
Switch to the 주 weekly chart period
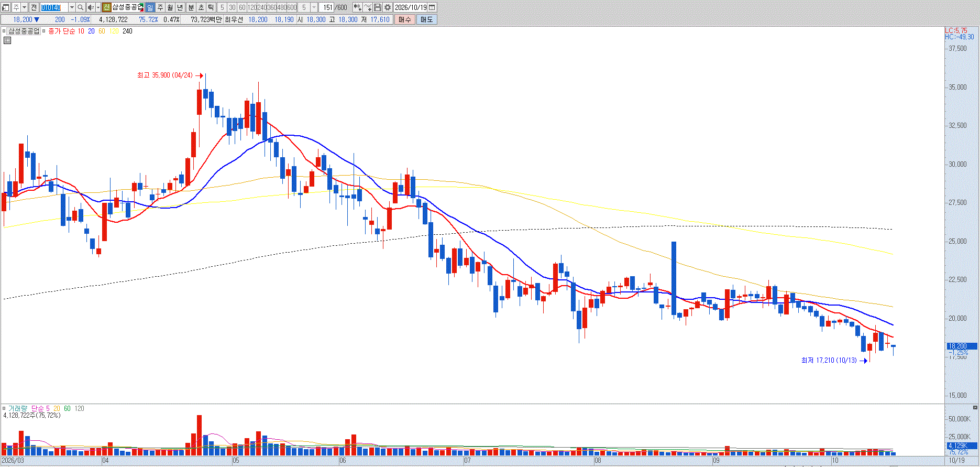[160, 7]
